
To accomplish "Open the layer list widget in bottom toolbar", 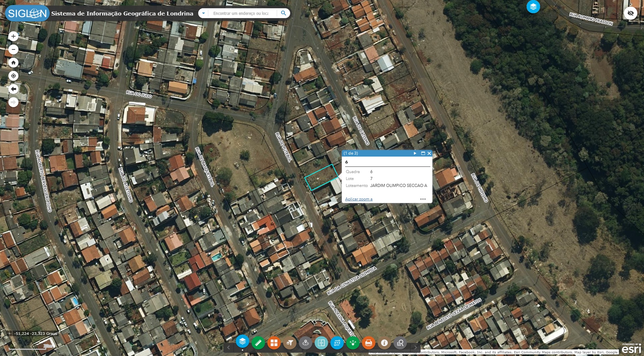I will (242, 342).
